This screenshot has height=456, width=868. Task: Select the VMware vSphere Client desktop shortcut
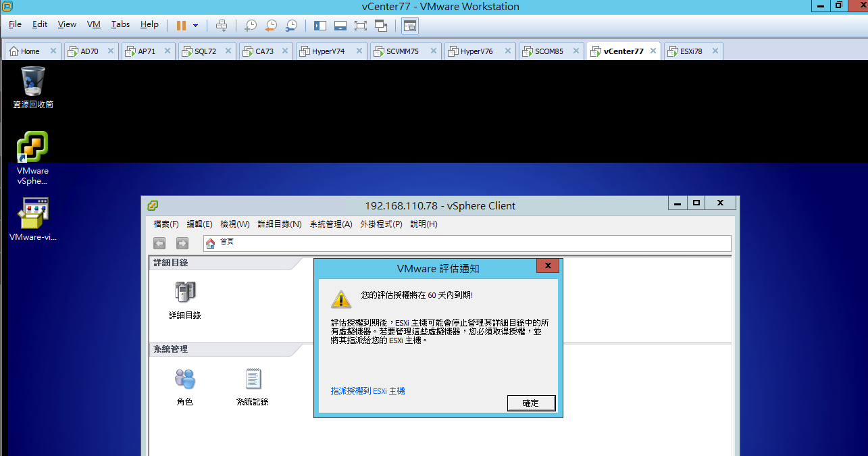pyautogui.click(x=33, y=157)
